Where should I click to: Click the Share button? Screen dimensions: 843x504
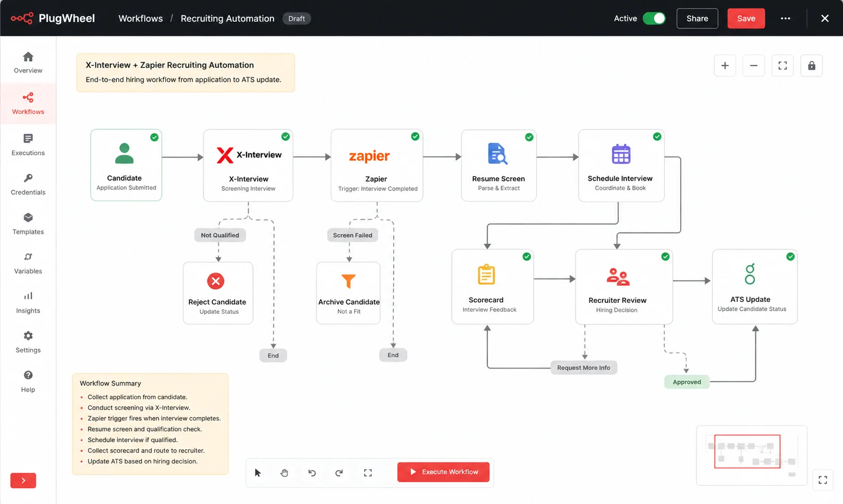(x=697, y=18)
